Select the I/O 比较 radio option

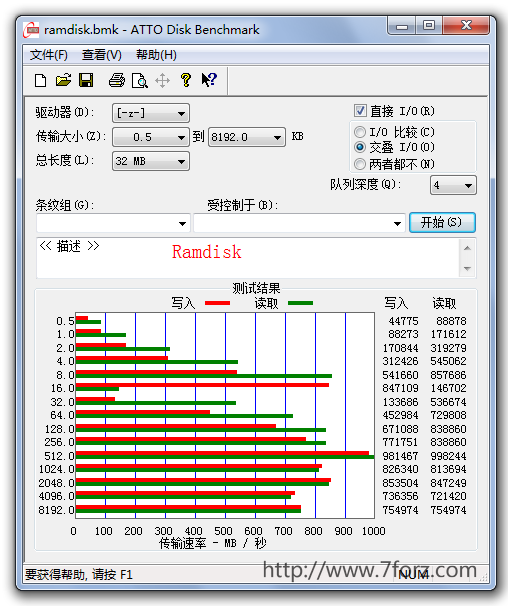(360, 132)
